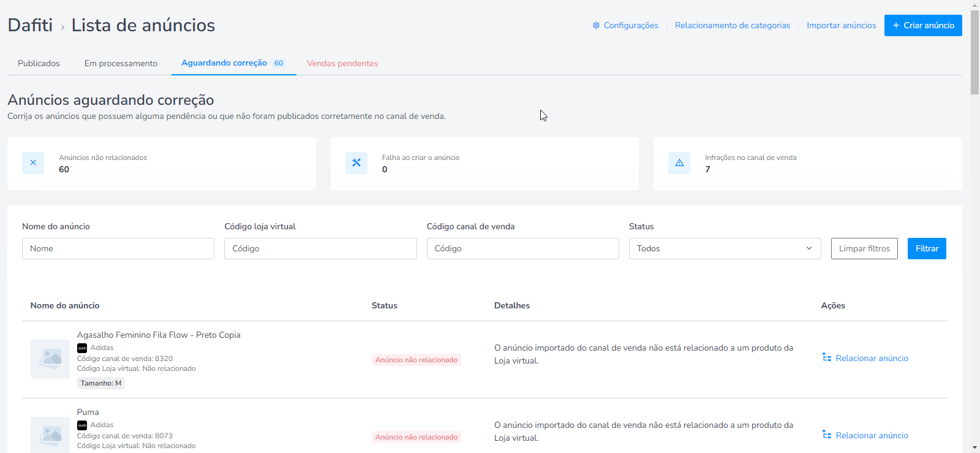Click the gear icon beside Configurações
Screen dimensions: 980x453
pyautogui.click(x=596, y=25)
